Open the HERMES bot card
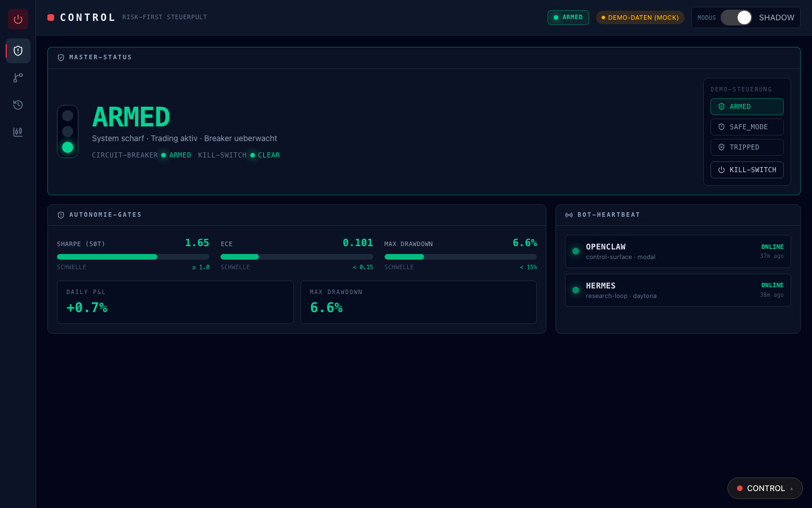 tap(678, 290)
